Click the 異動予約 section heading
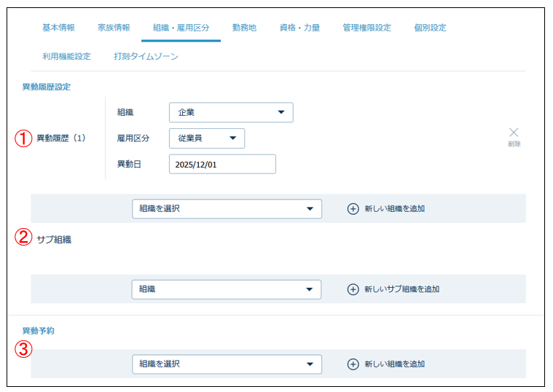This screenshot has width=553, height=392. [x=38, y=331]
